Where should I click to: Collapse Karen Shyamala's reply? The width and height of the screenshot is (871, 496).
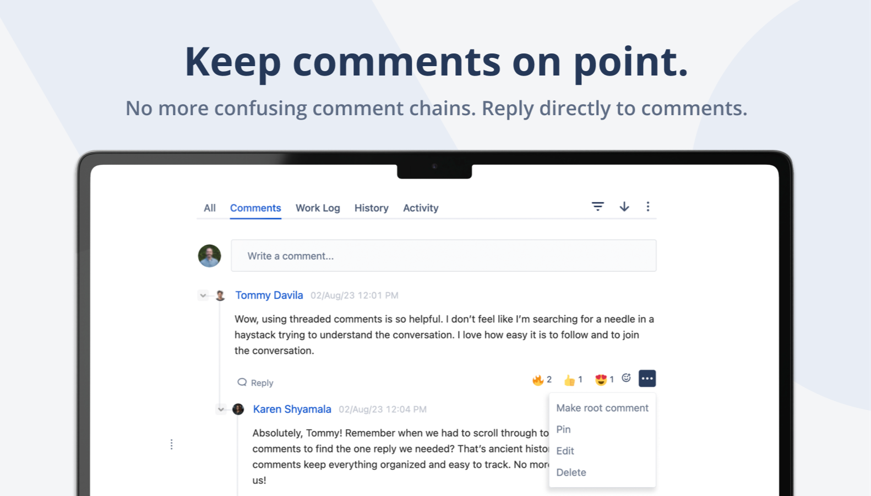[221, 409]
